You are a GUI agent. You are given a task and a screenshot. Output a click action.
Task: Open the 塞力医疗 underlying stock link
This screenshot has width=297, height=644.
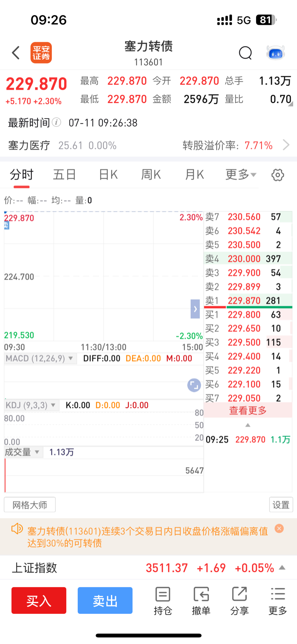click(x=62, y=146)
